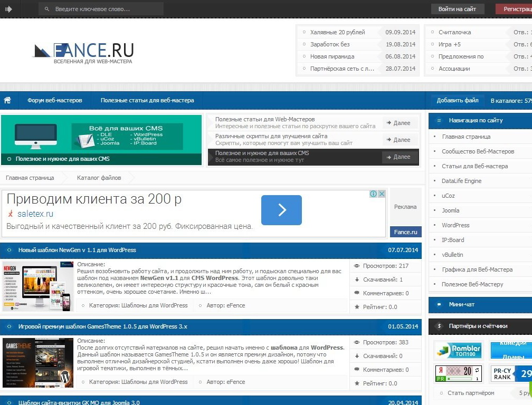Open 'Статьи для Веб-мастера' in sidebar
Image resolution: width=532 pixels, height=405 pixels.
point(475,167)
